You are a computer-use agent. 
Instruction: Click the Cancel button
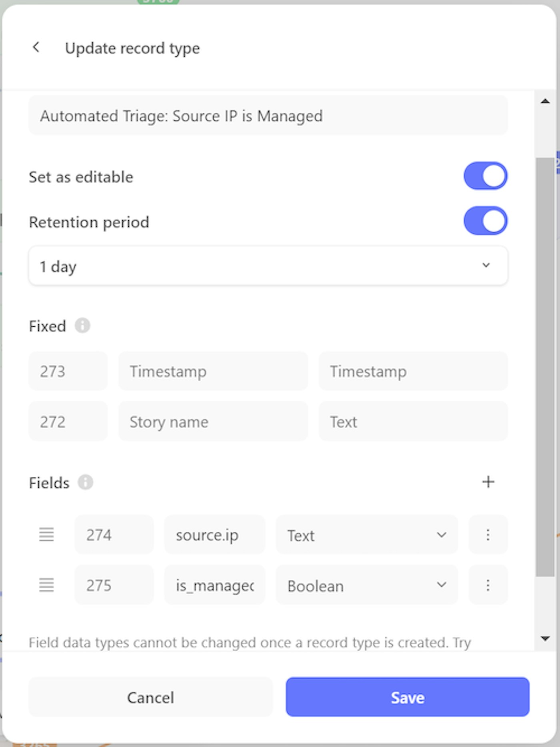pyautogui.click(x=150, y=697)
